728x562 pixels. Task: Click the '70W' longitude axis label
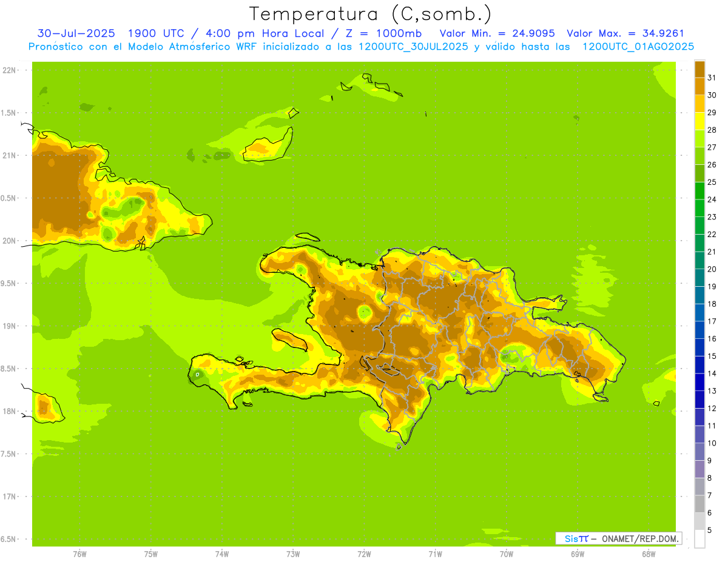507,554
